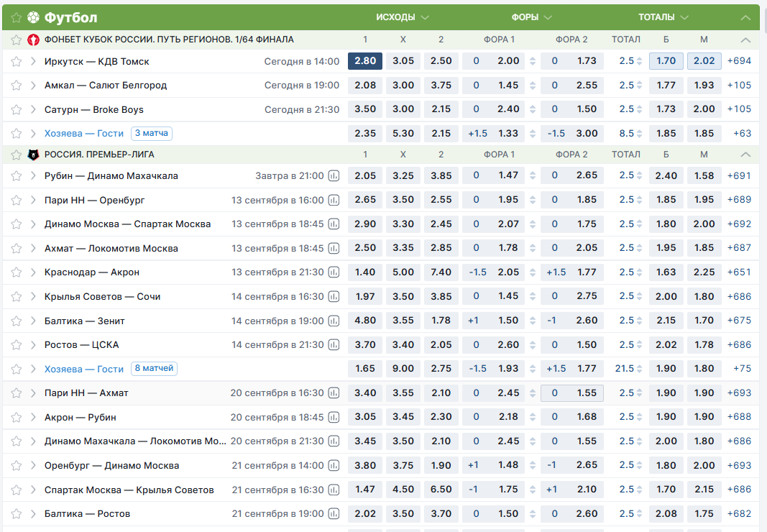Click the Фонбет Кубок России league logo

coord(33,40)
